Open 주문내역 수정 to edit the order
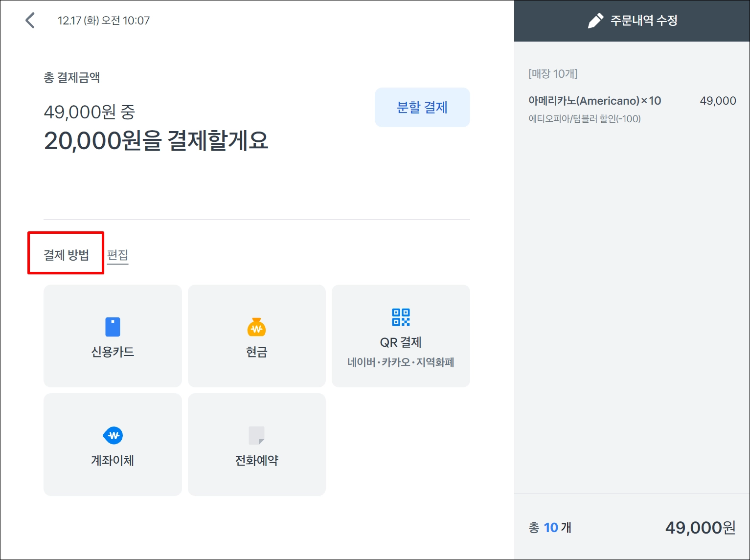750x560 pixels. (632, 21)
